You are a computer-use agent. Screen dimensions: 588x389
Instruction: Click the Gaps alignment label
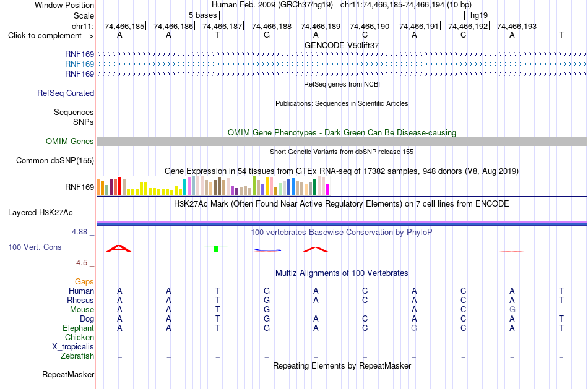pos(84,281)
